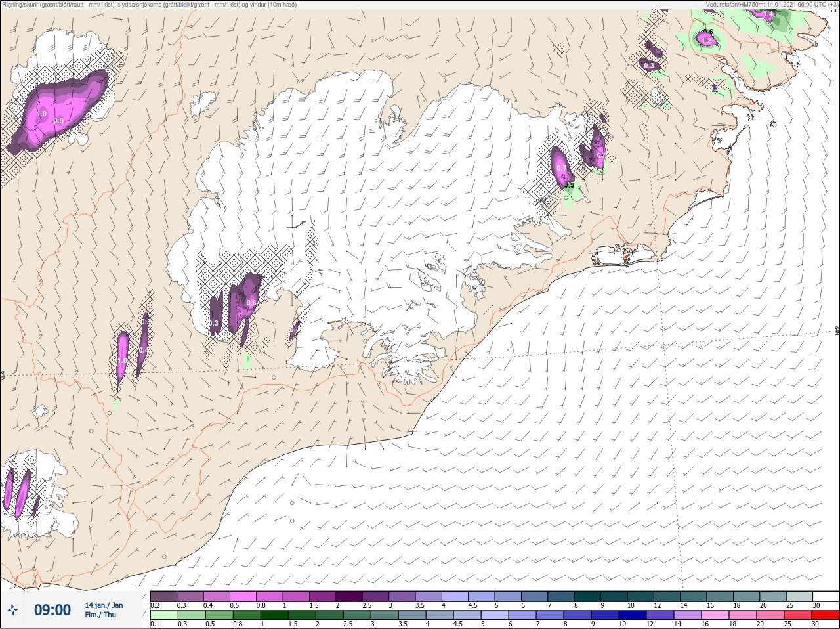Click the 'Fim./ Thu' weekday text
This screenshot has height=629, width=840.
pos(100,615)
